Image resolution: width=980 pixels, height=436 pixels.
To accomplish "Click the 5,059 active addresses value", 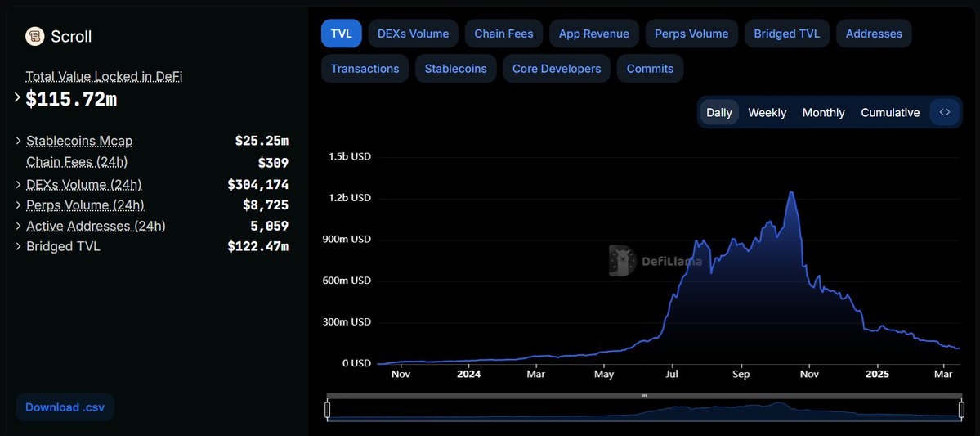I will 270,226.
